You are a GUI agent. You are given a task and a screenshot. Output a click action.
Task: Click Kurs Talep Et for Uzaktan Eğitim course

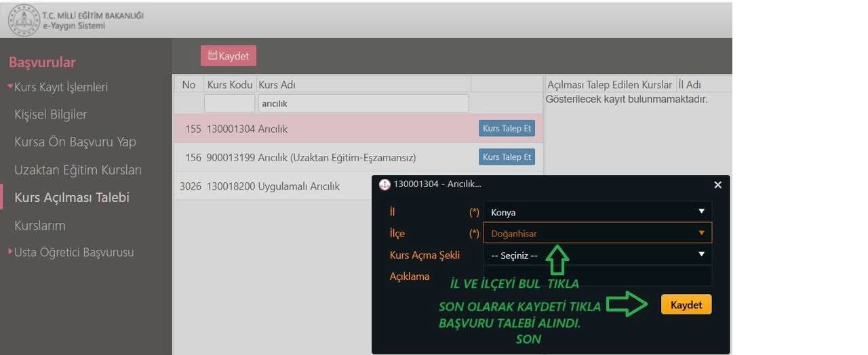click(x=507, y=157)
